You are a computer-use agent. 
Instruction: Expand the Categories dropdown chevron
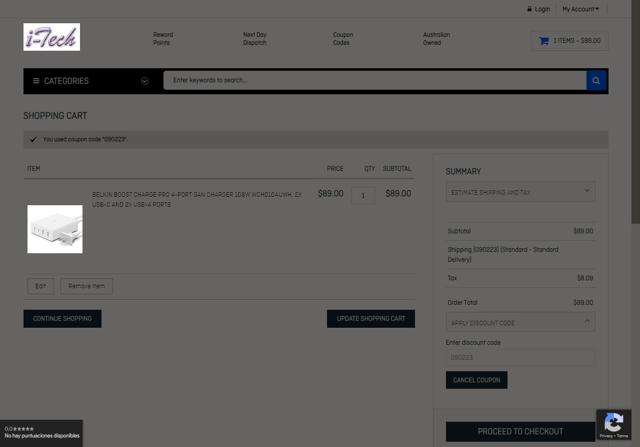(x=144, y=81)
